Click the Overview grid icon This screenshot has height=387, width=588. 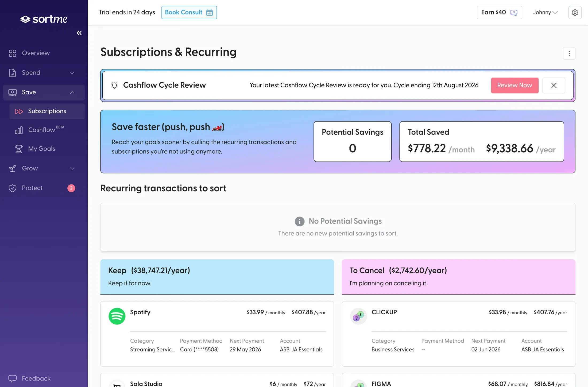coord(12,53)
